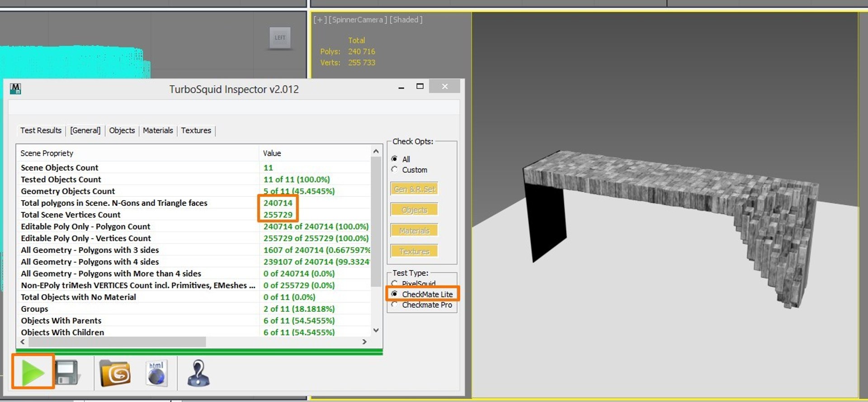This screenshot has height=402, width=868.
Task: Open the TurboSquid folder icon
Action: 115,373
